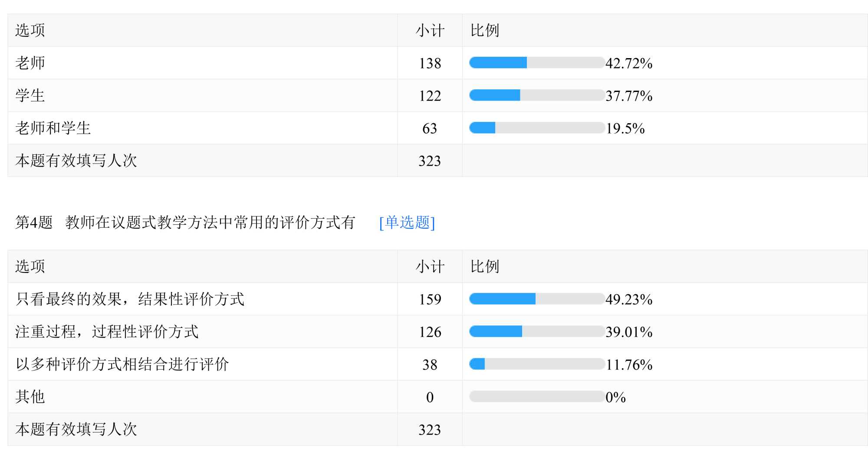This screenshot has width=868, height=462.
Task: Select the 其他 option label
Action: 30,396
